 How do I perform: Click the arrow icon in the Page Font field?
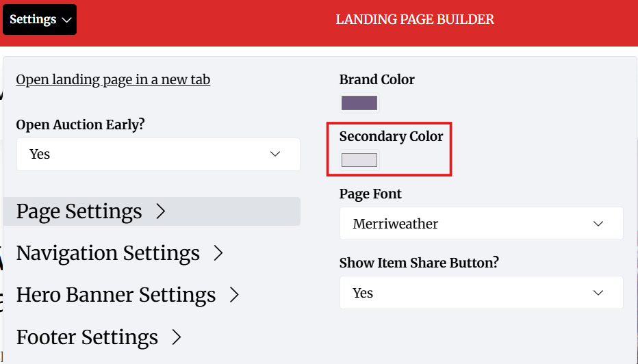[x=598, y=224]
